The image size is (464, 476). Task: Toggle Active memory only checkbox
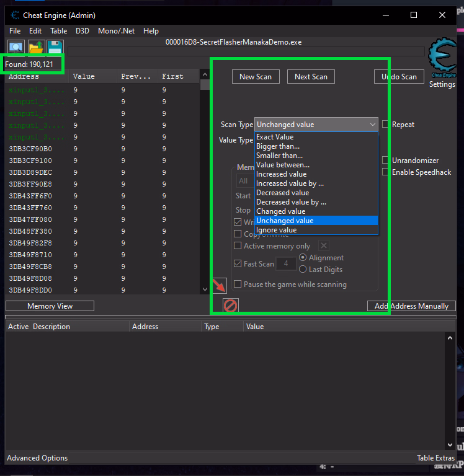pos(238,245)
